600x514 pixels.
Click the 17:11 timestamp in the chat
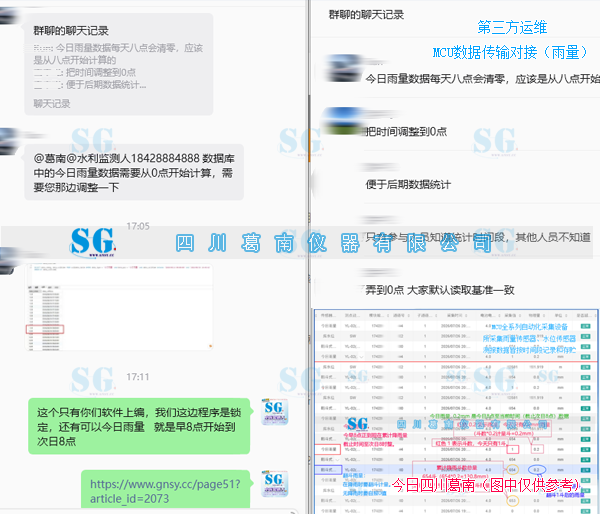click(138, 377)
